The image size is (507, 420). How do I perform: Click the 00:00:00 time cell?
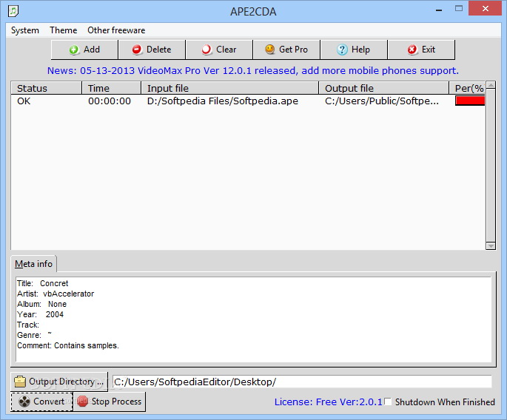coord(110,101)
